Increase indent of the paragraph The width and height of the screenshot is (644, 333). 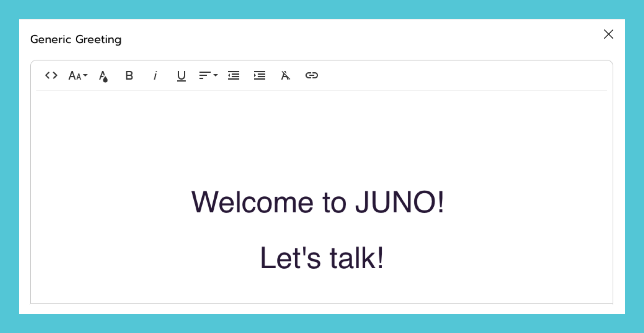(259, 76)
